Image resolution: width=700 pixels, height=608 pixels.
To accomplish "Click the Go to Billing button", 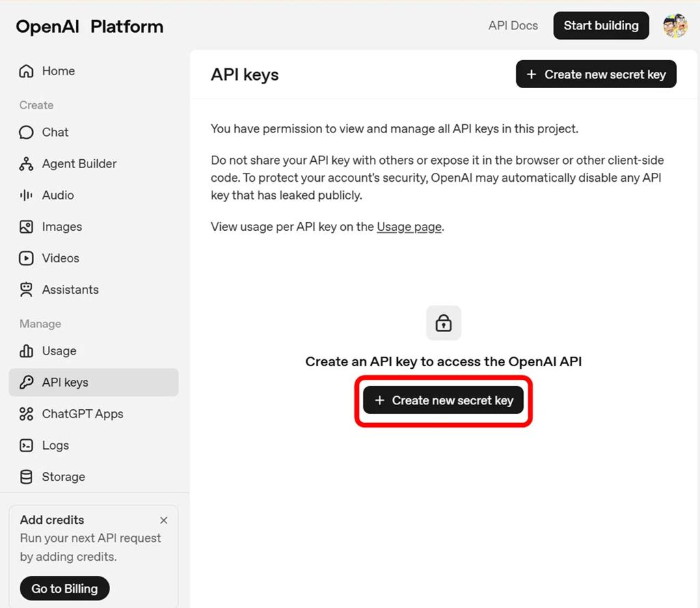I will [x=65, y=588].
